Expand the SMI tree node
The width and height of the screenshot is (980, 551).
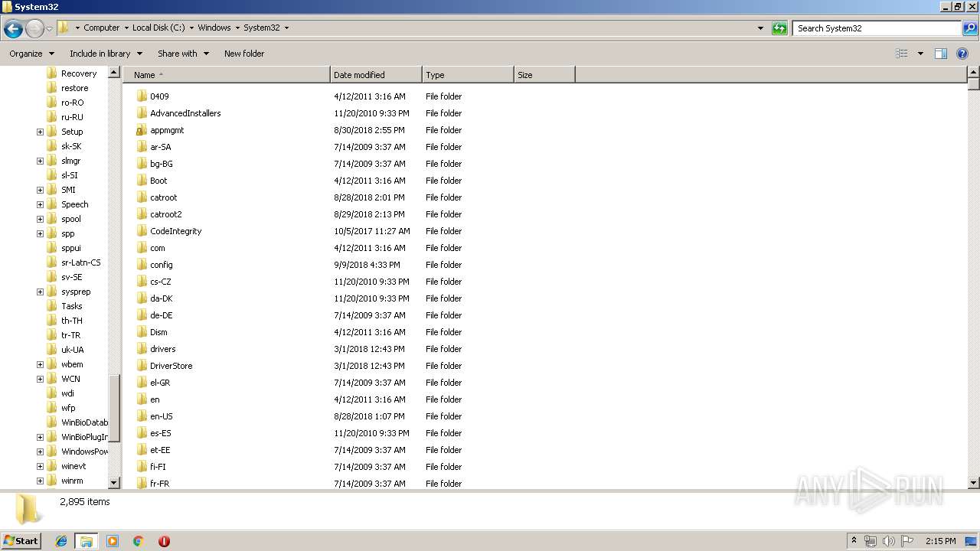pyautogui.click(x=40, y=190)
